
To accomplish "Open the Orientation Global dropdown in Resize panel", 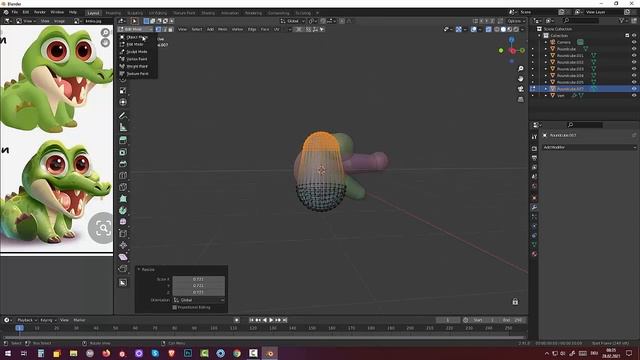I will 198,300.
